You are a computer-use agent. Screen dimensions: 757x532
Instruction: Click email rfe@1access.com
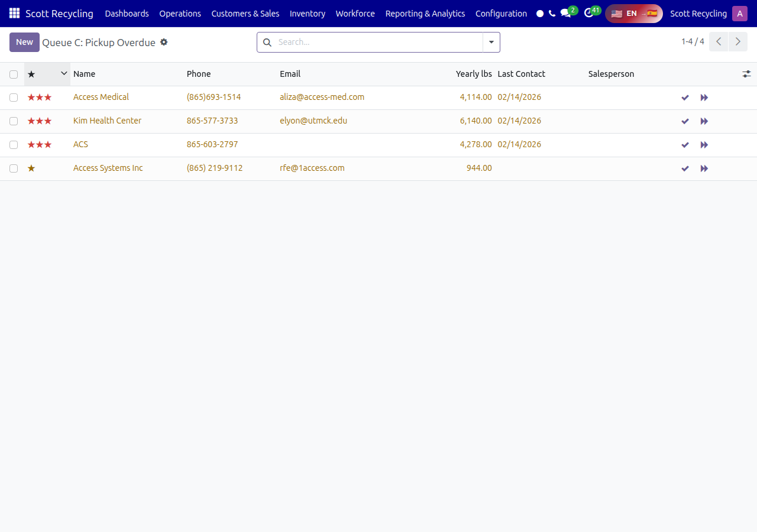(x=312, y=168)
